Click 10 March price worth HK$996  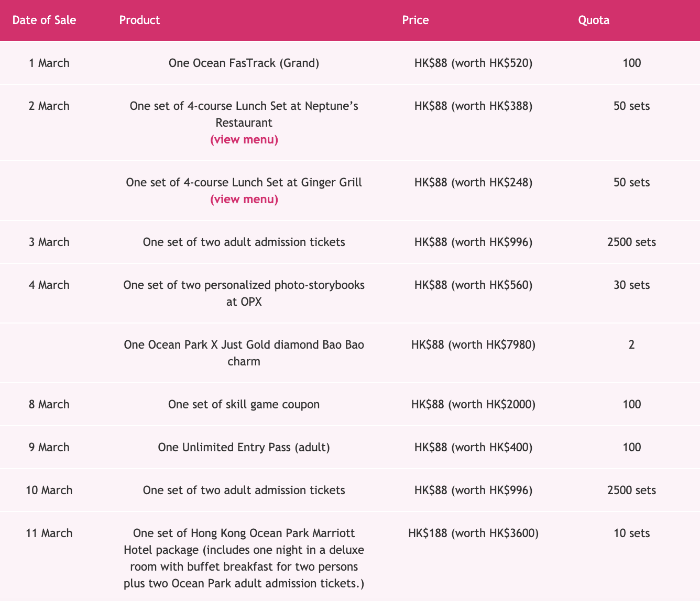[474, 490]
